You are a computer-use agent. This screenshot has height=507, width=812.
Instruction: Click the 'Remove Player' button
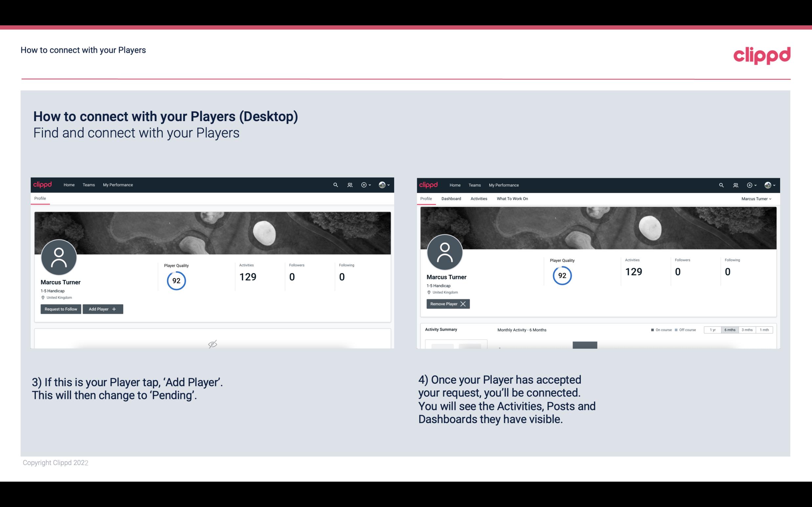pos(447,304)
